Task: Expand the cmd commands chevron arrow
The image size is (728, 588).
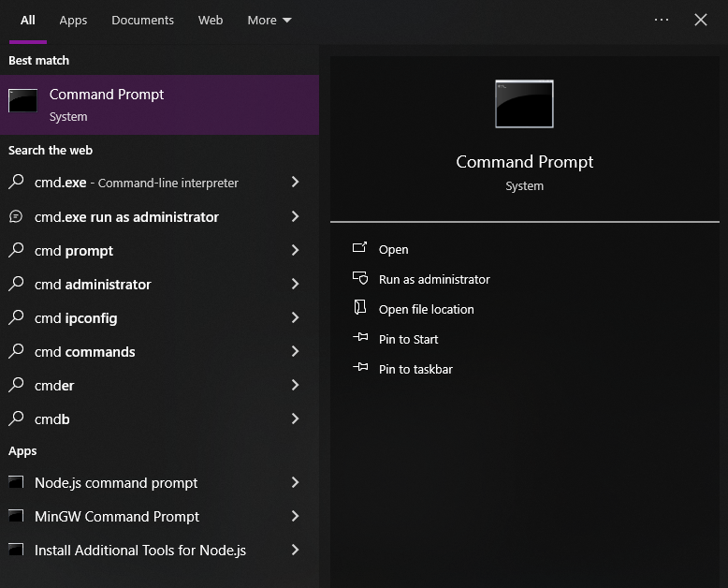Action: click(296, 352)
